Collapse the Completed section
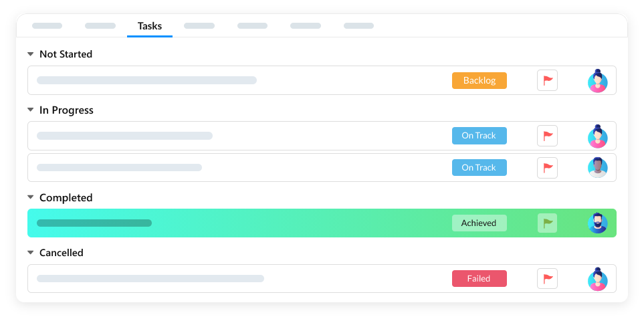This screenshot has height=321, width=644. point(31,198)
